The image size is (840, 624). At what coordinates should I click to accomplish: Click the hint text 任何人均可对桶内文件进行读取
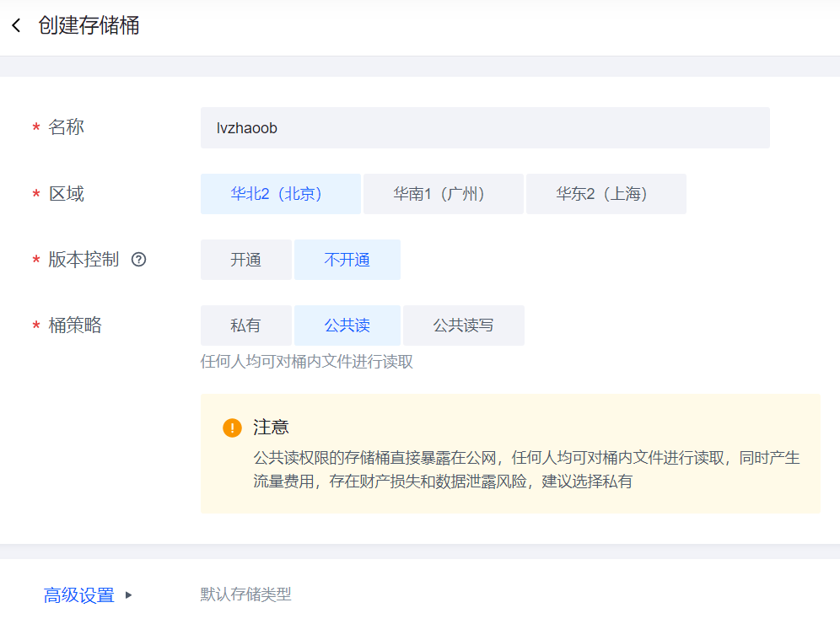point(306,363)
